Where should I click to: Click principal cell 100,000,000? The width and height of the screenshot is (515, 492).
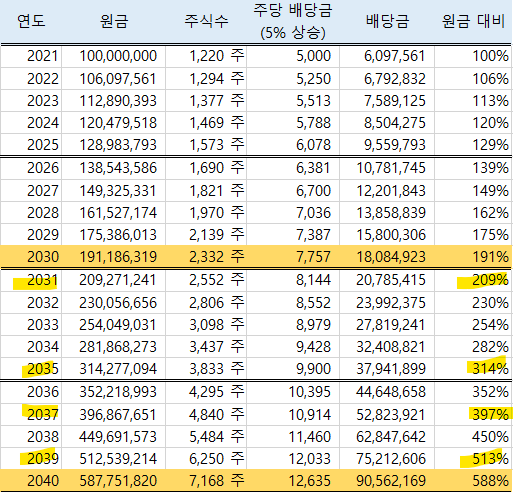pyautogui.click(x=118, y=56)
